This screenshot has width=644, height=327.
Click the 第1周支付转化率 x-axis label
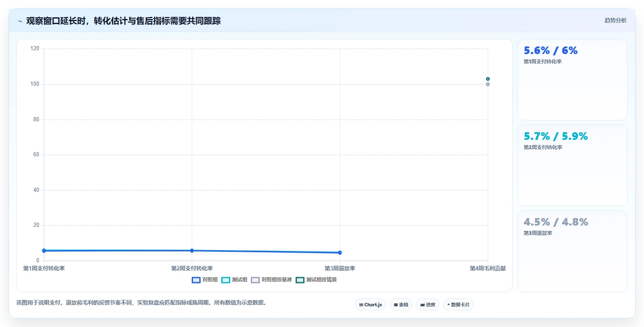(x=44, y=268)
